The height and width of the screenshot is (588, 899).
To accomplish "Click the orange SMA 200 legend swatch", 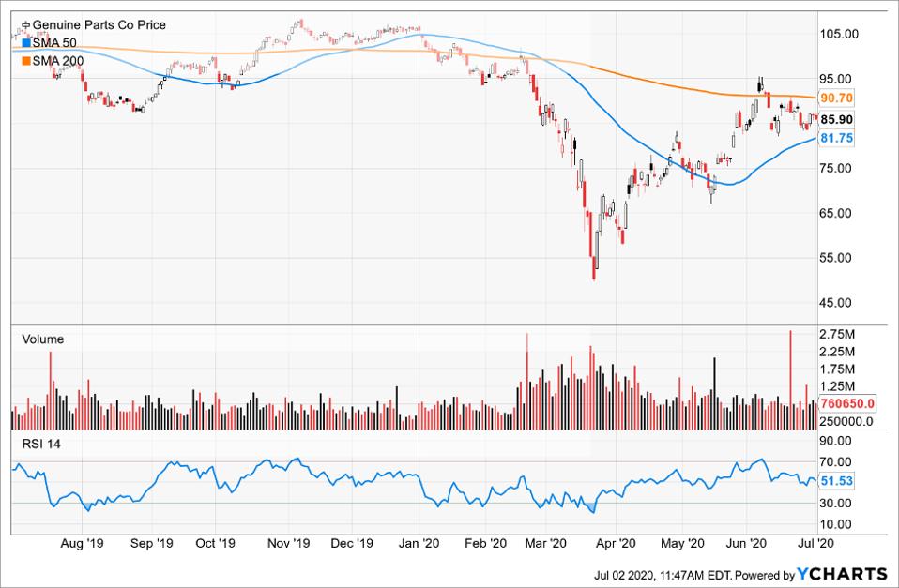I will tap(25, 61).
